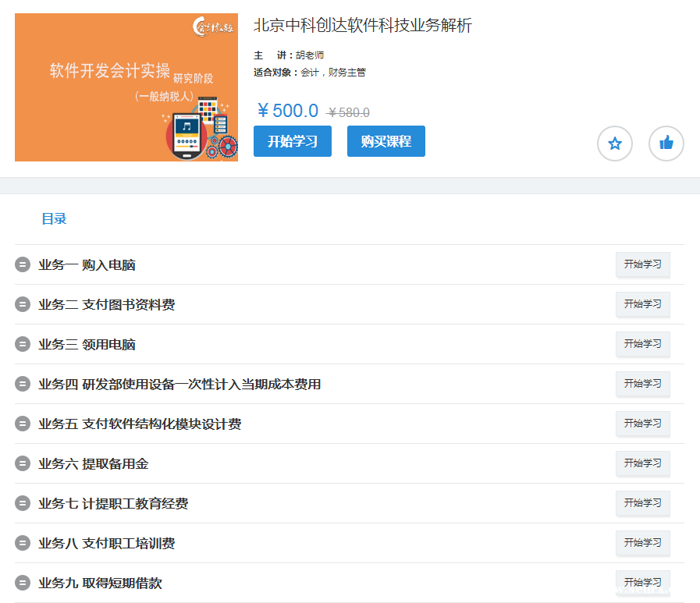Click 开始学习 for 业务九 取得短期借款
Viewport: 700px width, 603px height.
click(642, 583)
